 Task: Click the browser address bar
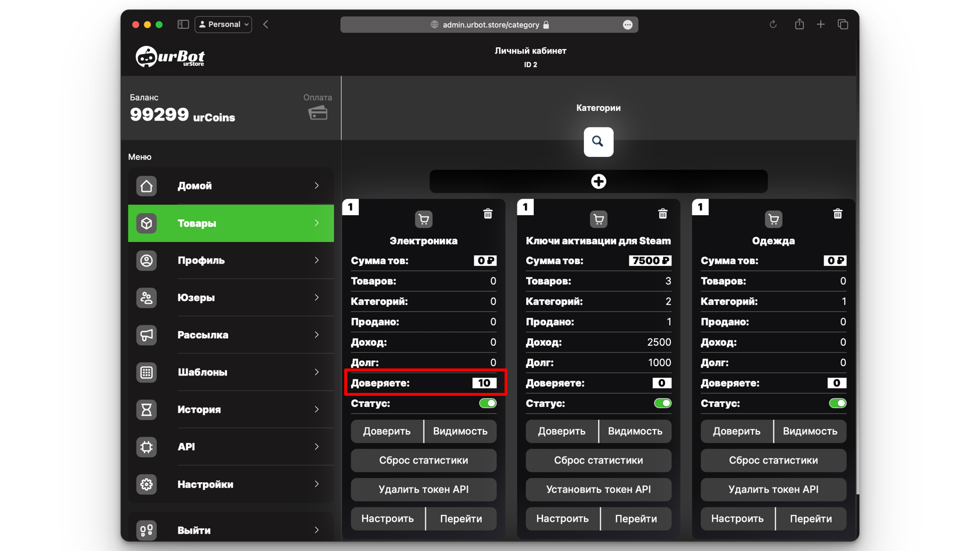(489, 24)
